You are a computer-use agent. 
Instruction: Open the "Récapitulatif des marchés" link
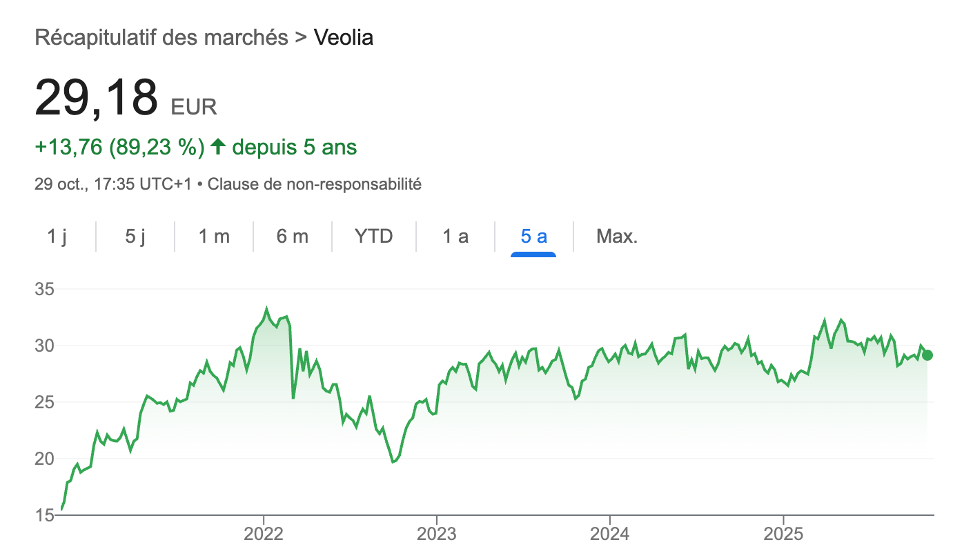[x=160, y=37]
